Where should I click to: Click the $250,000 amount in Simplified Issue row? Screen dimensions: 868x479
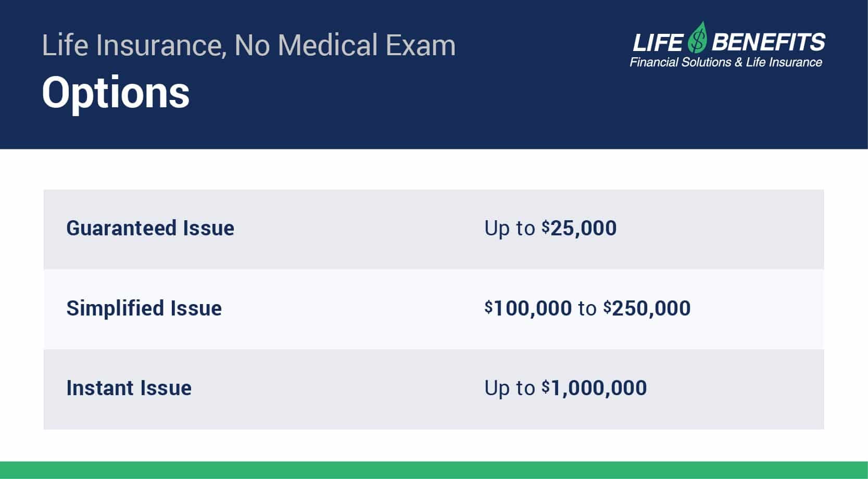coord(647,308)
